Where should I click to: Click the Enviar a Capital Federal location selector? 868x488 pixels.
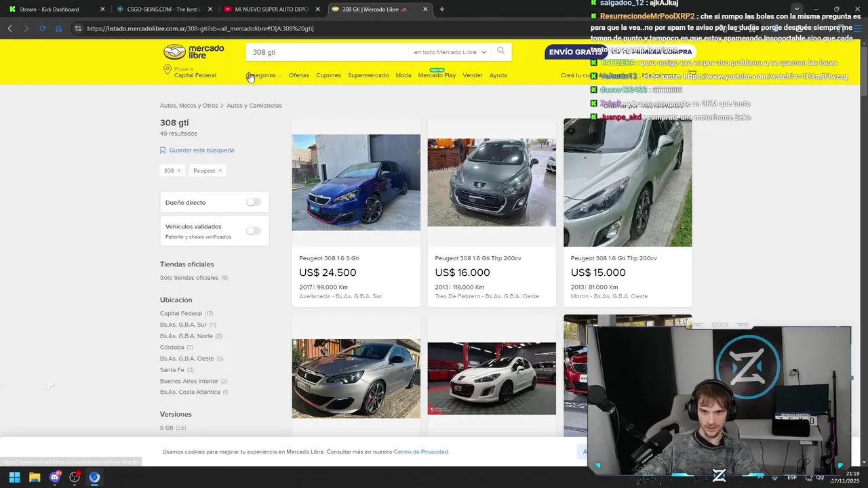click(x=190, y=72)
